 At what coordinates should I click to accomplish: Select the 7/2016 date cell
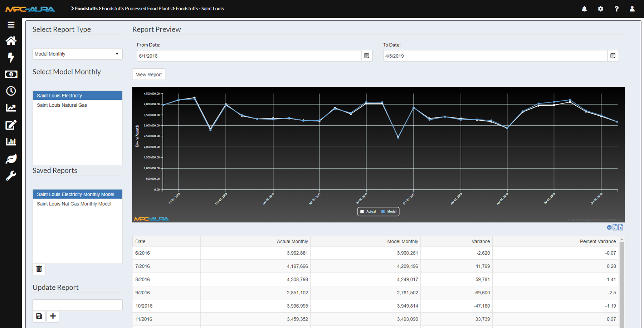pyautogui.click(x=166, y=266)
